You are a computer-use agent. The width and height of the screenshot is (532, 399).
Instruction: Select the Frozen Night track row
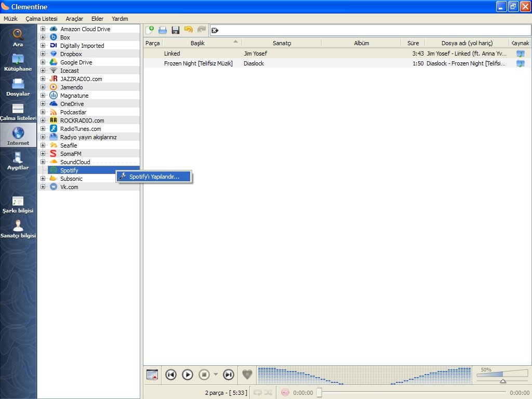337,63
